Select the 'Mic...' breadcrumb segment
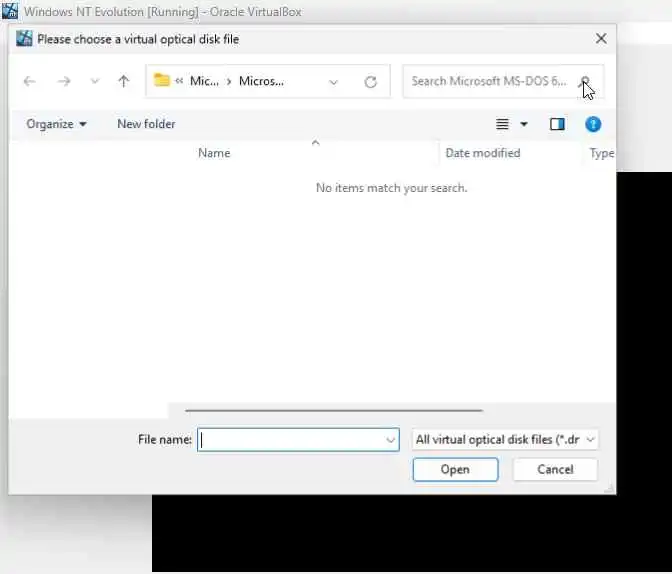 [204, 81]
